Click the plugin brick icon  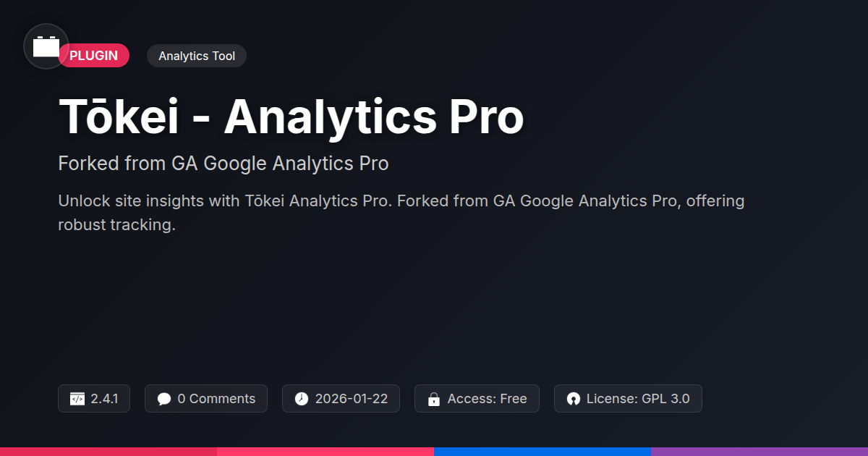[46, 46]
